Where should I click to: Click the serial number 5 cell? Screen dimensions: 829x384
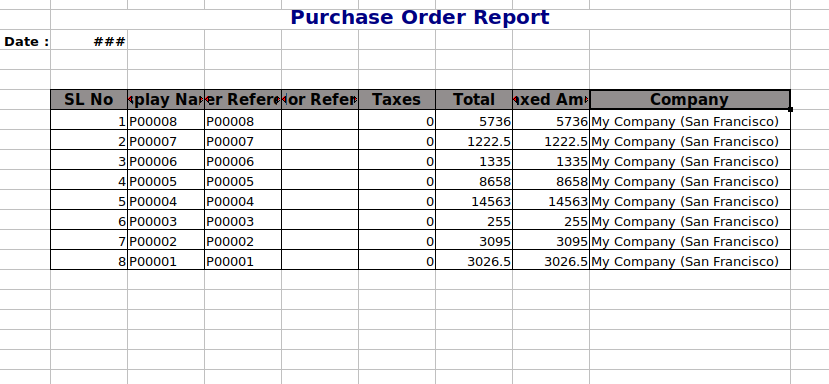tap(89, 202)
